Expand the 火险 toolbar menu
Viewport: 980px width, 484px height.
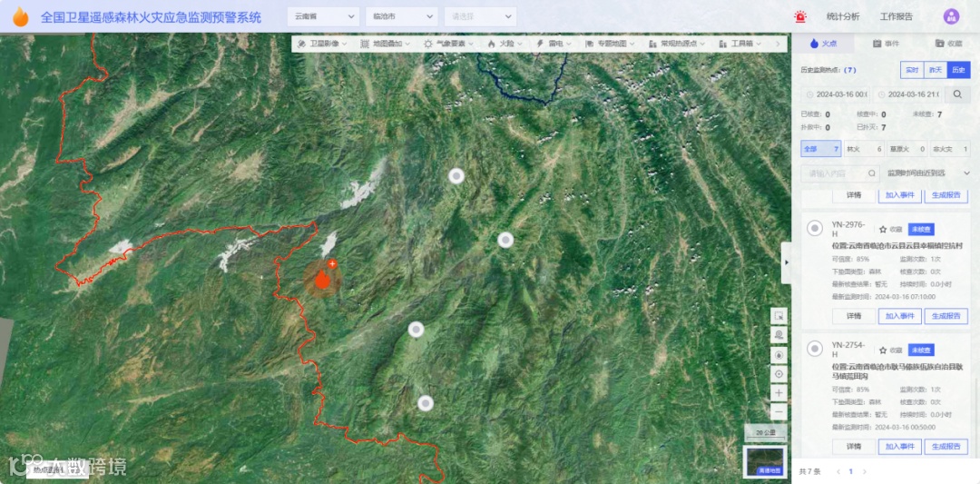(505, 44)
